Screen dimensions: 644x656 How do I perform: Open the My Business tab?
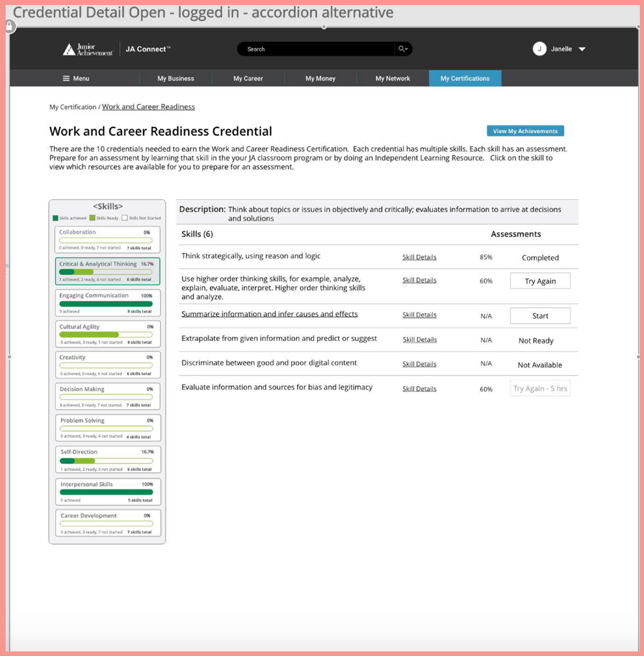176,78
